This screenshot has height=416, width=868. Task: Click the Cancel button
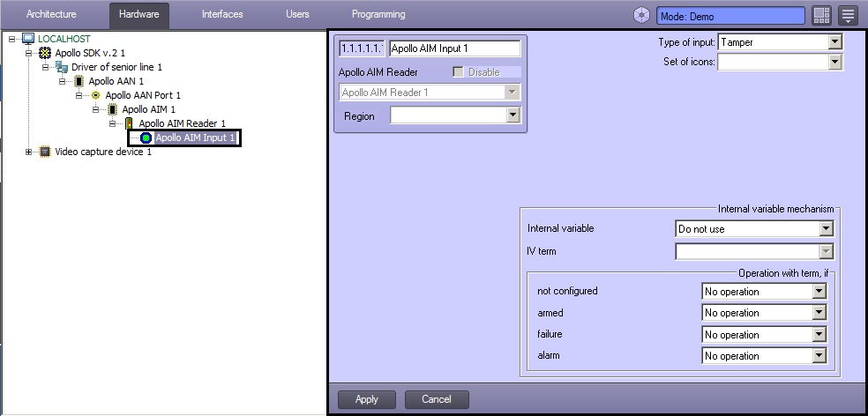click(x=437, y=399)
